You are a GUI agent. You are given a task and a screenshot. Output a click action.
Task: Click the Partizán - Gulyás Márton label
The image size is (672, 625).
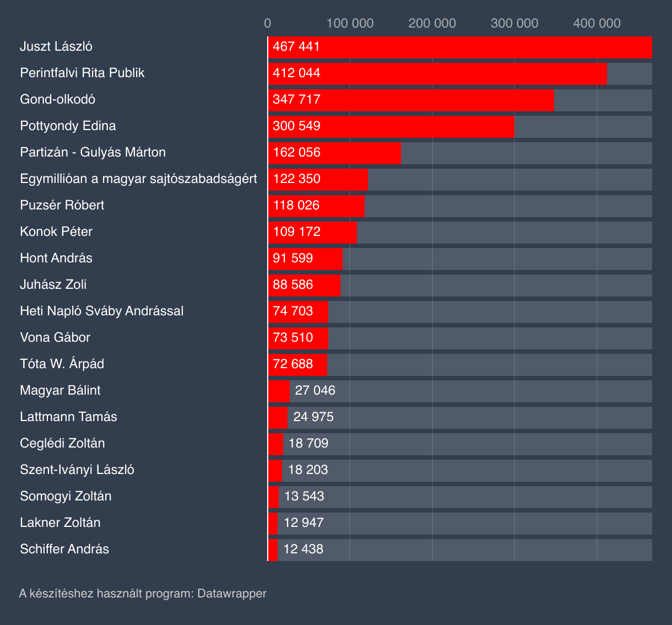(x=93, y=153)
